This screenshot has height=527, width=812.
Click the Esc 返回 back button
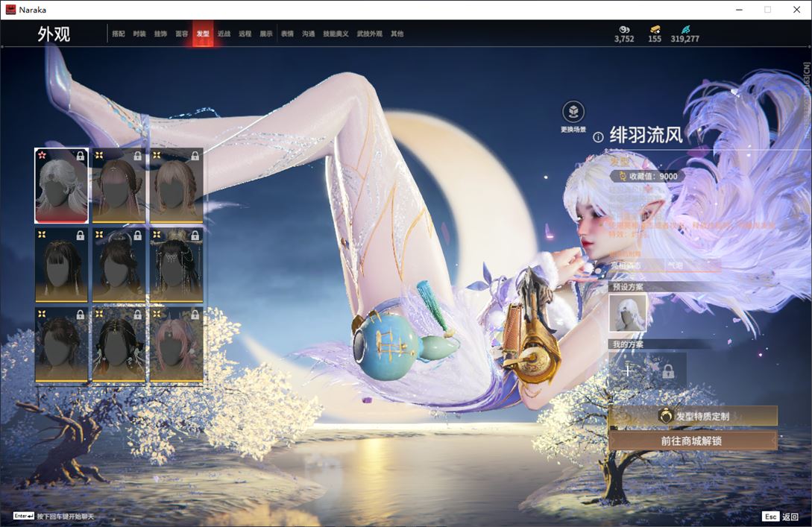coord(781,517)
